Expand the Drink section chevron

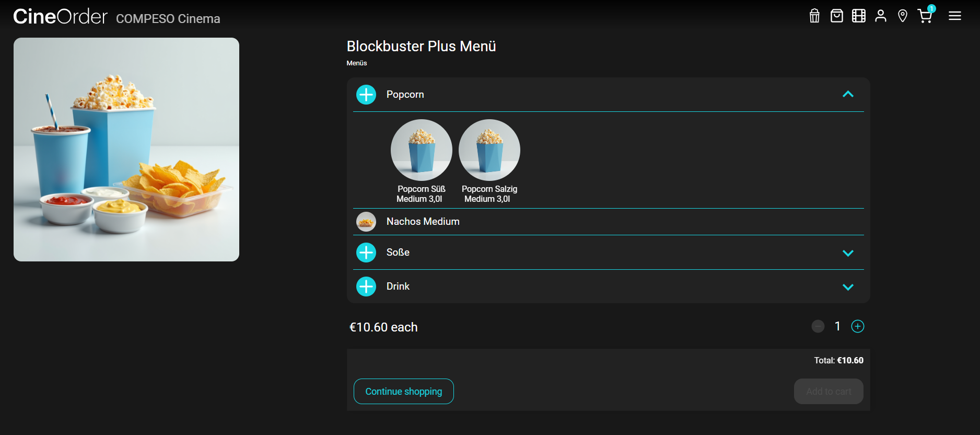click(848, 287)
